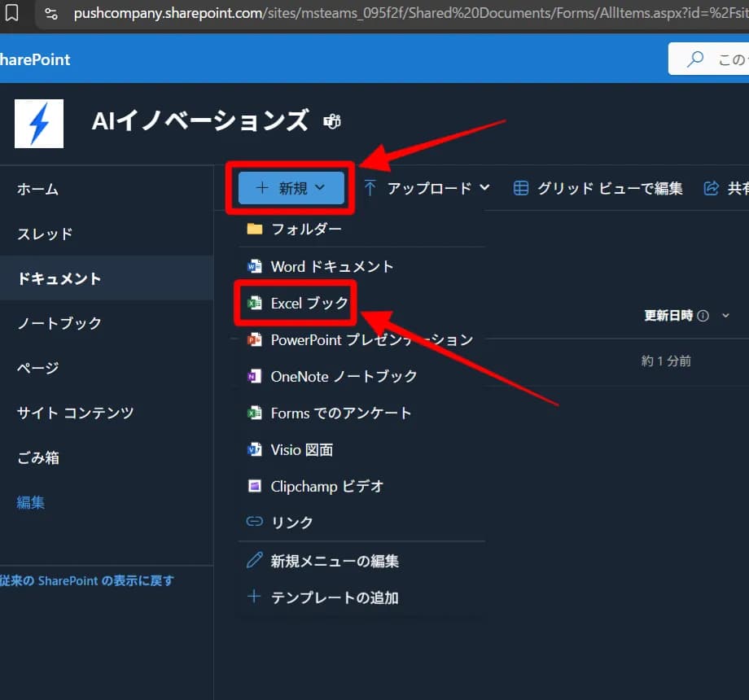Open ページ in left navigation
Screen dimensions: 749x700
[x=37, y=368]
